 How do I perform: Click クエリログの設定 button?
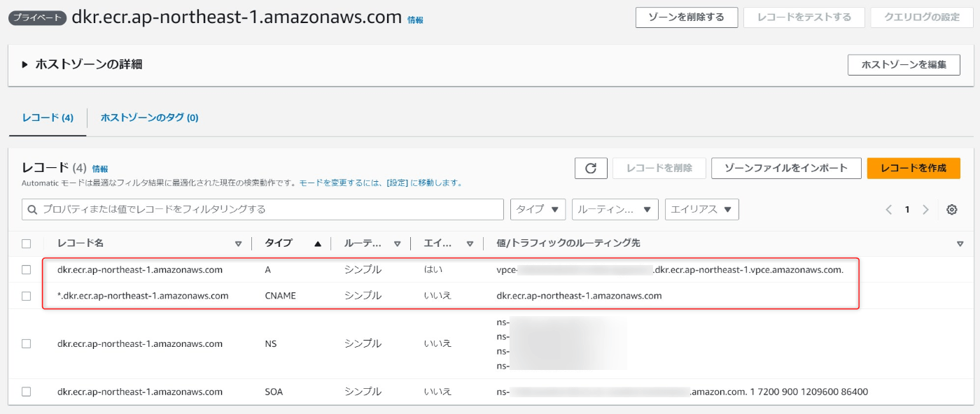(x=922, y=17)
